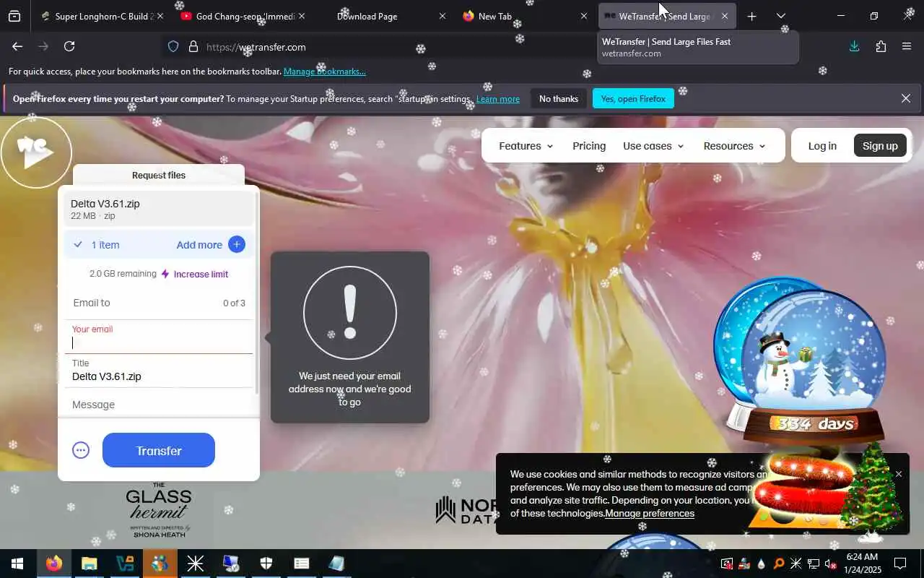This screenshot has width=924, height=578.
Task: Click the blue Transfer button
Action: point(159,450)
